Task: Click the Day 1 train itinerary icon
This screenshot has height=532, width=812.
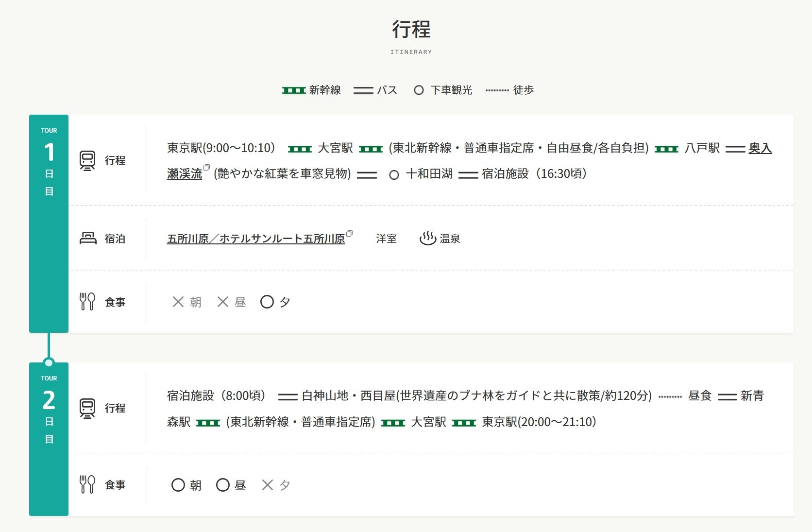Action: pos(87,160)
